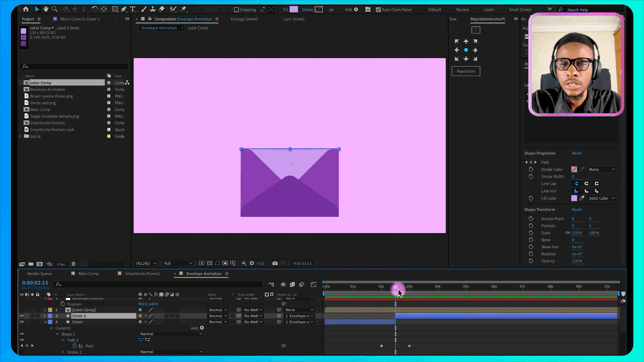Create new folder in Project panel

point(31,264)
